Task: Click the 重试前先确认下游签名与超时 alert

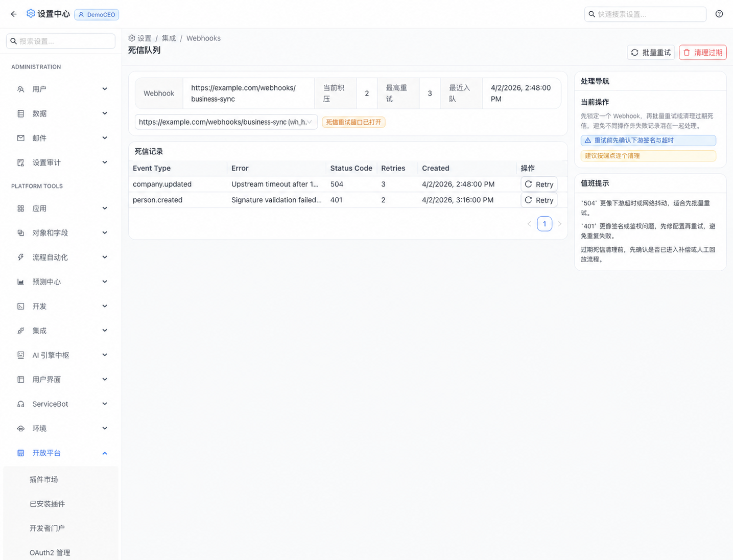Action: click(648, 141)
